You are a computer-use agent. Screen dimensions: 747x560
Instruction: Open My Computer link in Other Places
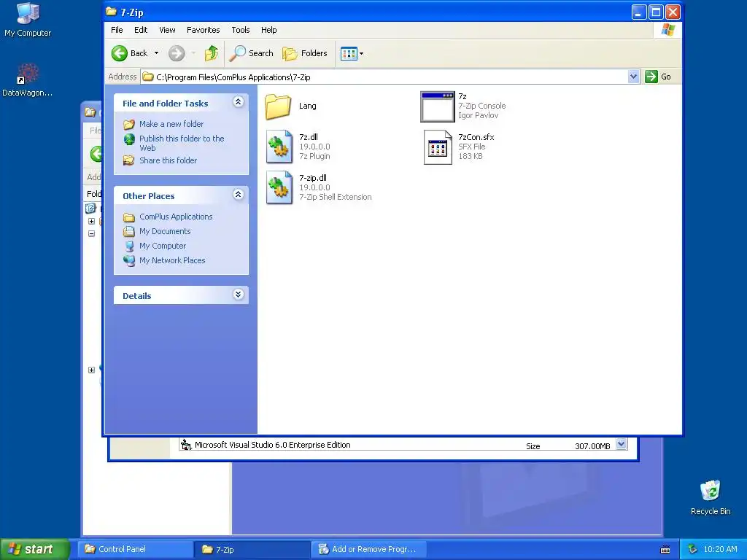click(163, 246)
